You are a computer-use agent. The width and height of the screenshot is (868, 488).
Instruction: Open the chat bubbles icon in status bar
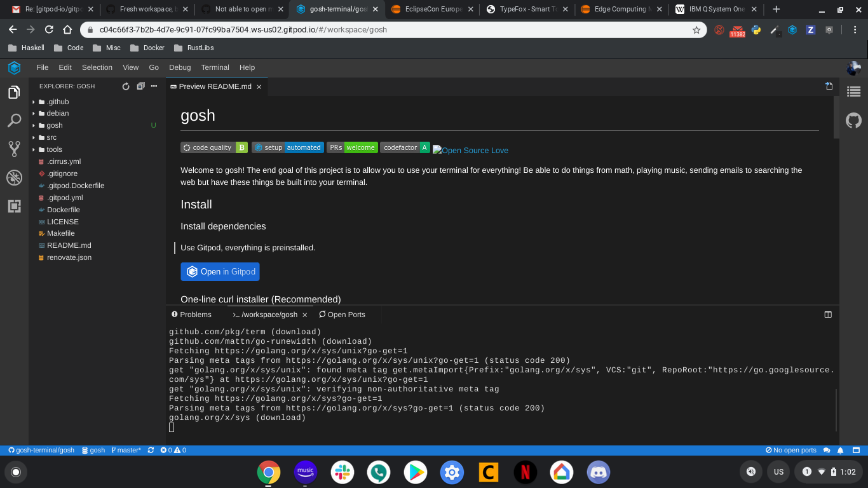pos(827,450)
